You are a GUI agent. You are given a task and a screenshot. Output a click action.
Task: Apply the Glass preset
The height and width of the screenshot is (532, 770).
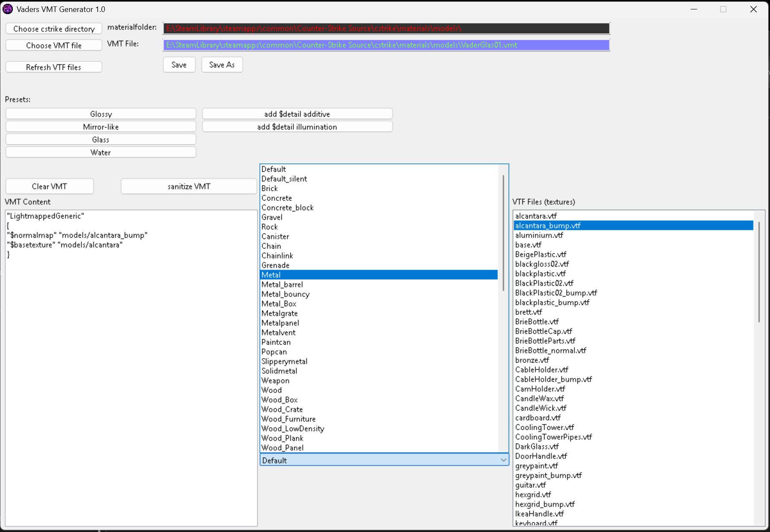click(x=101, y=140)
